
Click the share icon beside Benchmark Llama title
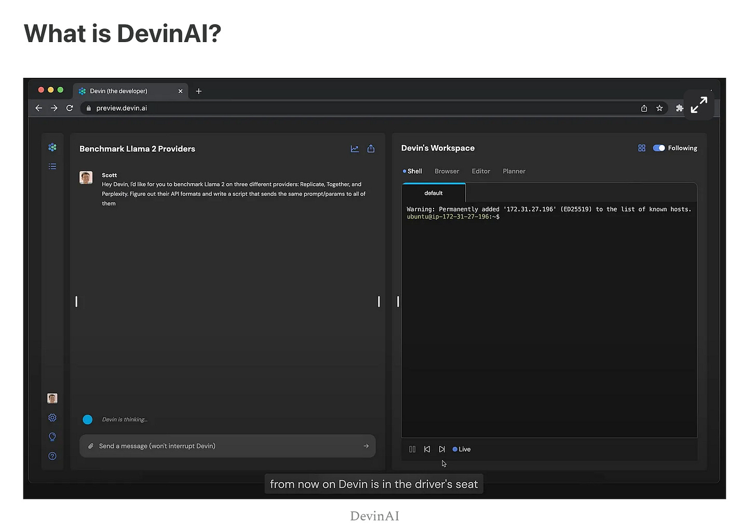point(371,149)
